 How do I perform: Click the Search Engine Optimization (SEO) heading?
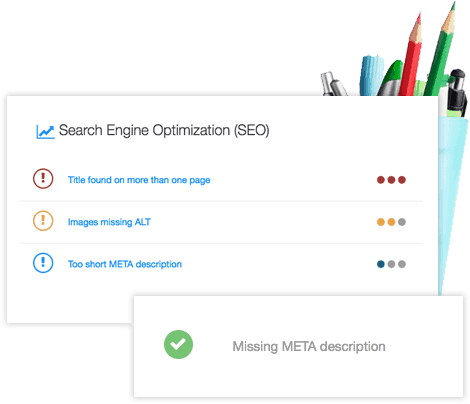pos(164,130)
